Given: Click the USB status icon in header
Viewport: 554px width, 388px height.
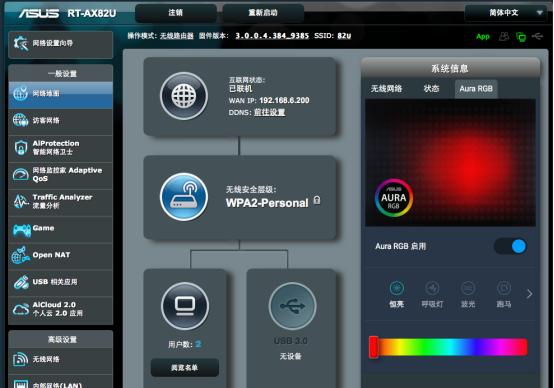Looking at the screenshot, I should (x=537, y=36).
